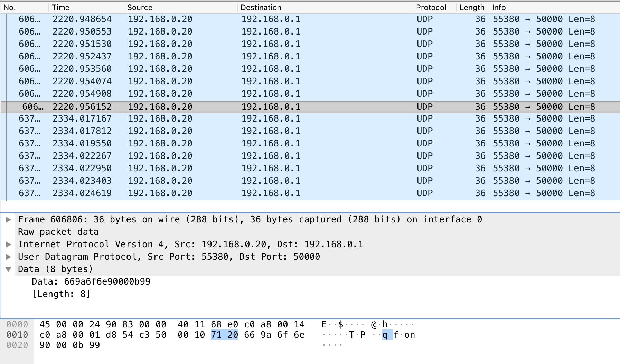Select the [Length: 8] field
The height and width of the screenshot is (364, 620).
click(x=61, y=294)
